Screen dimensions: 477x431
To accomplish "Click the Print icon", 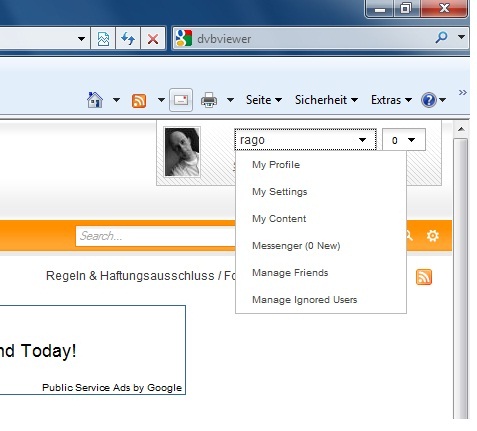I will [x=209, y=100].
